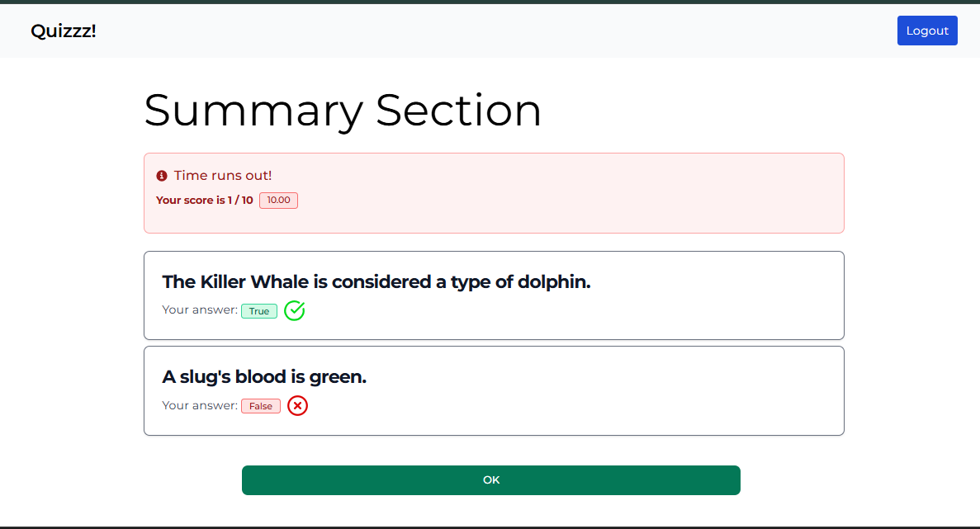The width and height of the screenshot is (980, 529).
Task: Click "Your answer:" label in slug question card
Action: pyautogui.click(x=200, y=405)
